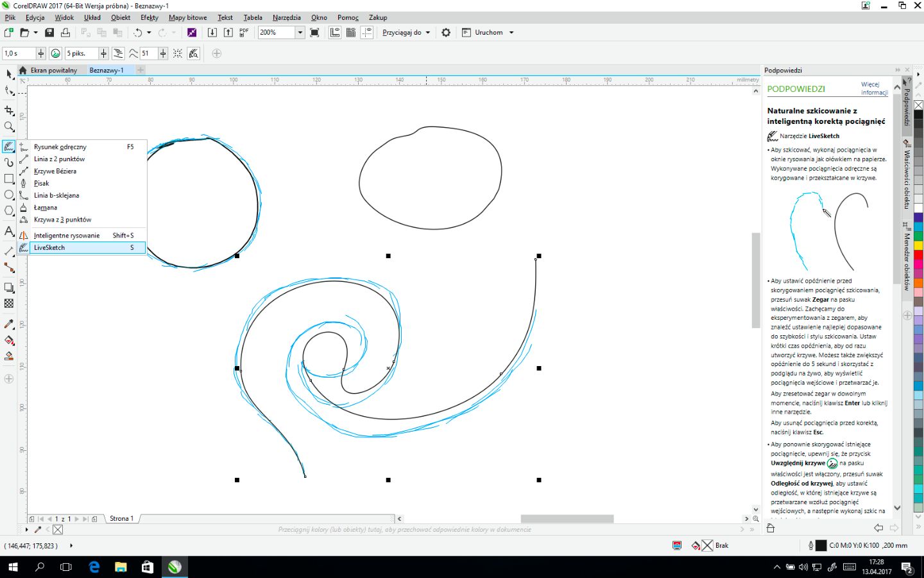924x578 pixels.
Task: Toggle the Uwzględnij krzywe button on the property bar
Action: tap(56, 53)
